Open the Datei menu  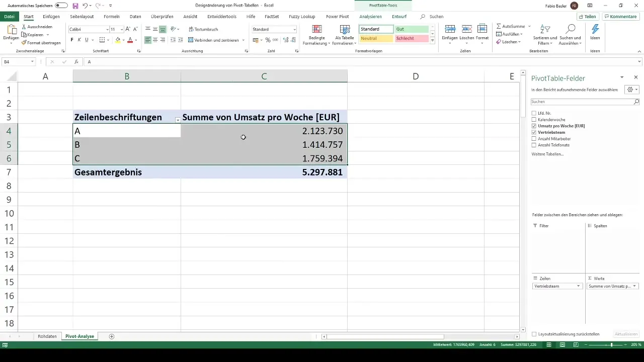click(x=9, y=17)
